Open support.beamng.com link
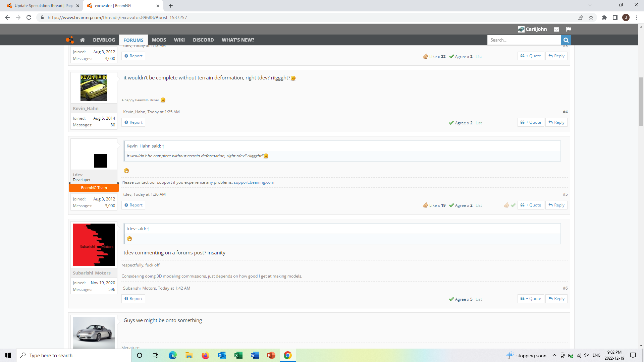Viewport: 644px width, 362px height. click(254, 182)
